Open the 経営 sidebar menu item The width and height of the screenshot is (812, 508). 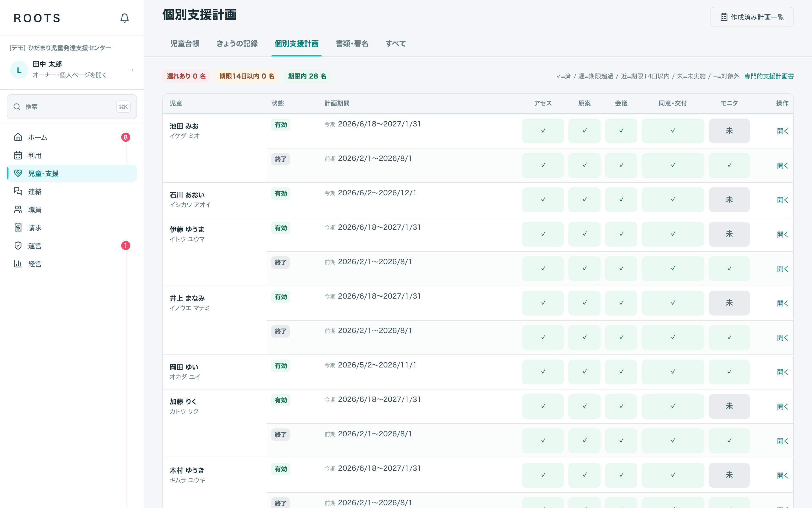72,264
